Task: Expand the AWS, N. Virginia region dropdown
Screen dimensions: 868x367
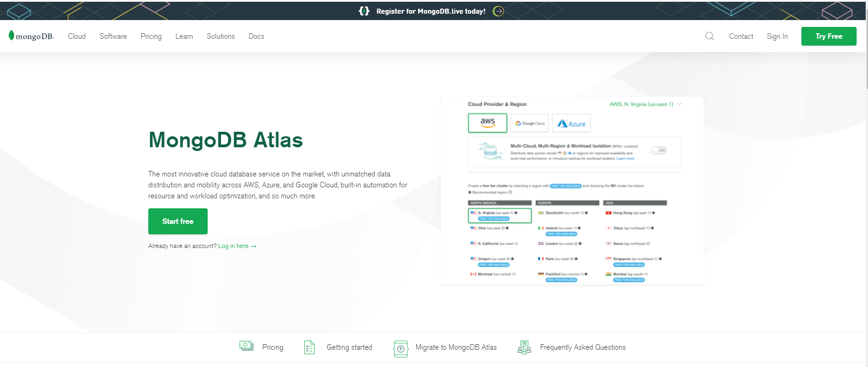Action: point(645,104)
